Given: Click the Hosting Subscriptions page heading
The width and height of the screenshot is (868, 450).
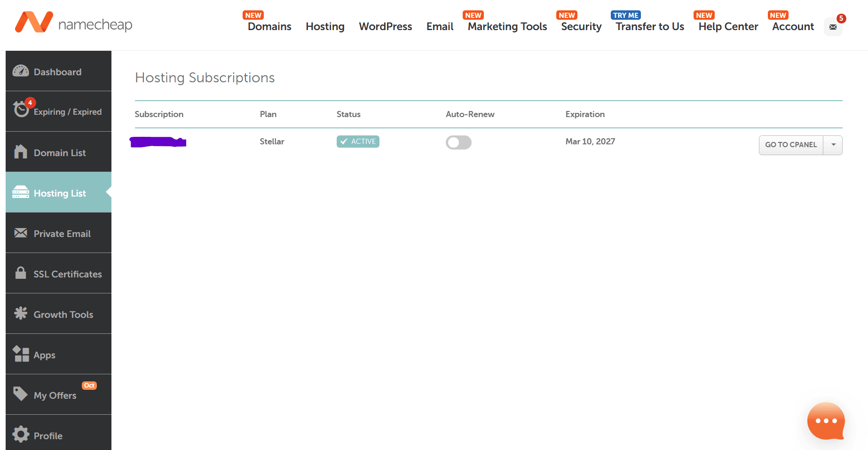Looking at the screenshot, I should point(205,78).
